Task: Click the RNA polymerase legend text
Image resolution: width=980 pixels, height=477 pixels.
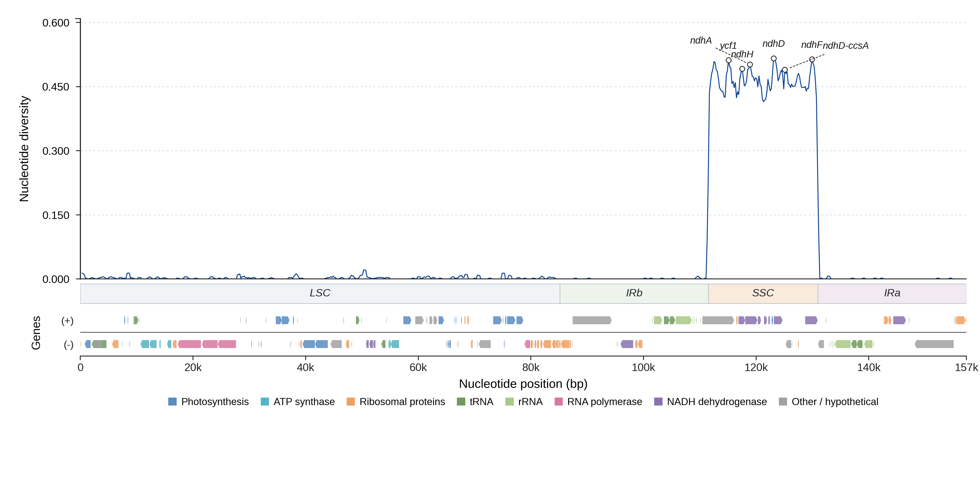Action: tap(605, 402)
